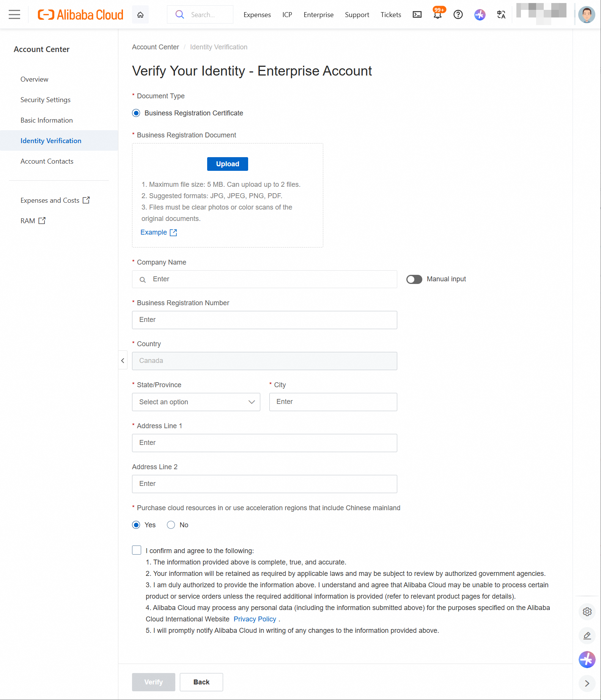Click the Country field showing Canada
Viewport: 601px width, 700px height.
click(x=264, y=361)
